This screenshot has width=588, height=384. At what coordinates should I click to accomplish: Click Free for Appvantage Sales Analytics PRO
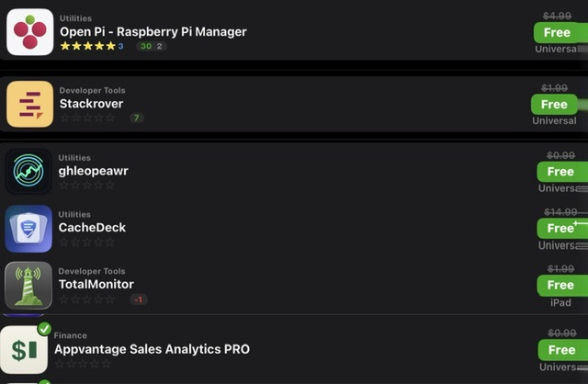click(562, 350)
